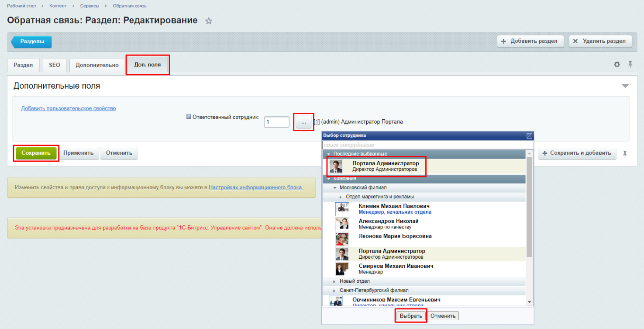Open Сервисы breadcrumb
Image resolution: width=644 pixels, height=329 pixels.
[90, 6]
